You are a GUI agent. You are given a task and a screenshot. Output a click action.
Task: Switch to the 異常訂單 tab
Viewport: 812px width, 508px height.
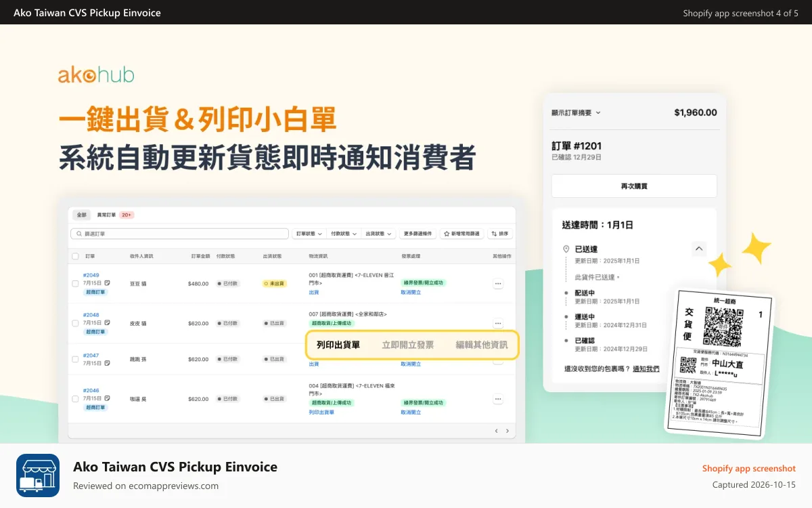[115, 215]
